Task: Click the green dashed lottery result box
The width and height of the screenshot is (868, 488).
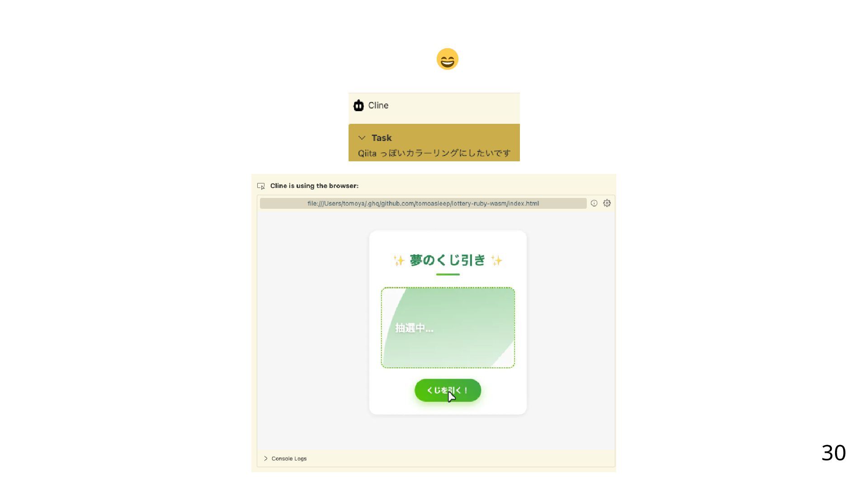Action: pyautogui.click(x=448, y=328)
